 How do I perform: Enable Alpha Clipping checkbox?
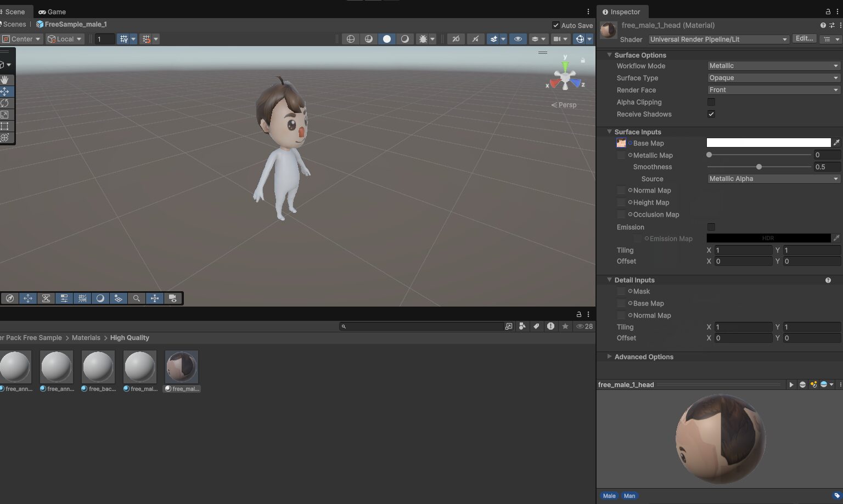(711, 102)
